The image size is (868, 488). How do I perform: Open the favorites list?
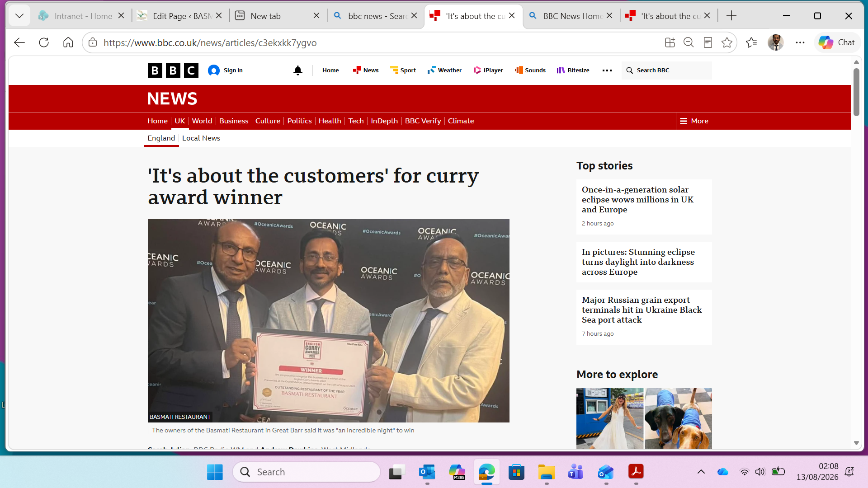pos(751,42)
